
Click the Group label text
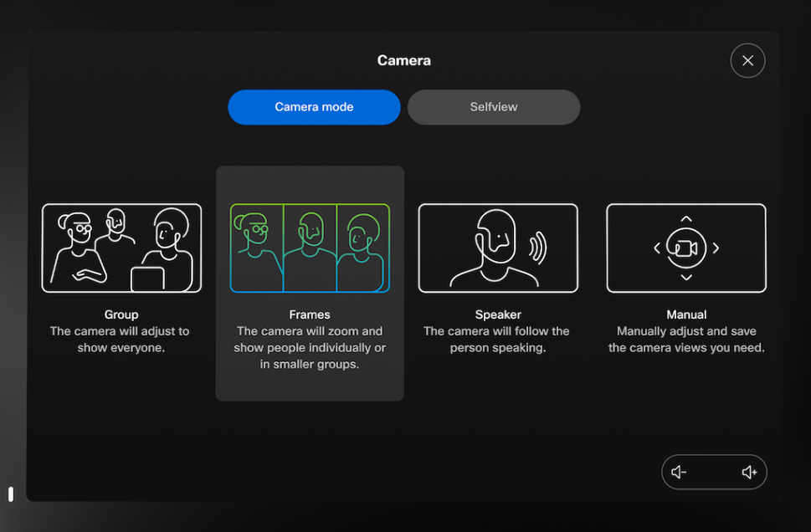click(x=121, y=315)
